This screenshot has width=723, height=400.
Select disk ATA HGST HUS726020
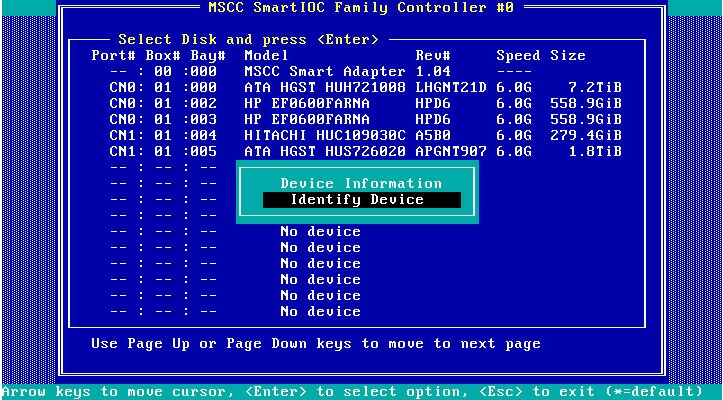click(356, 151)
